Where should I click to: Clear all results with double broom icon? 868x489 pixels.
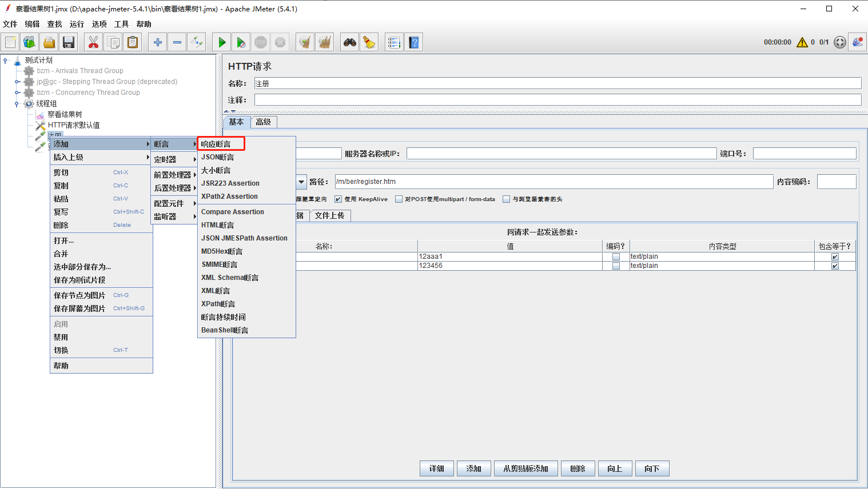tap(325, 42)
